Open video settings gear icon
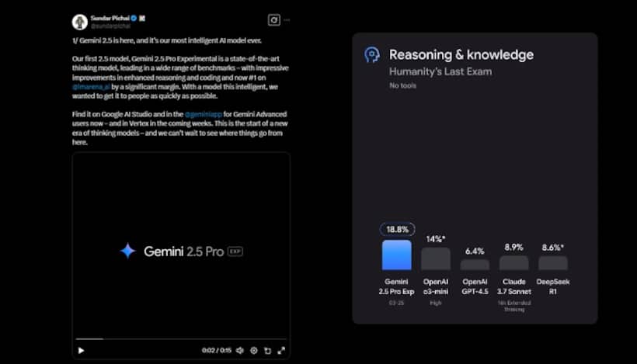637x364 pixels. [254, 351]
